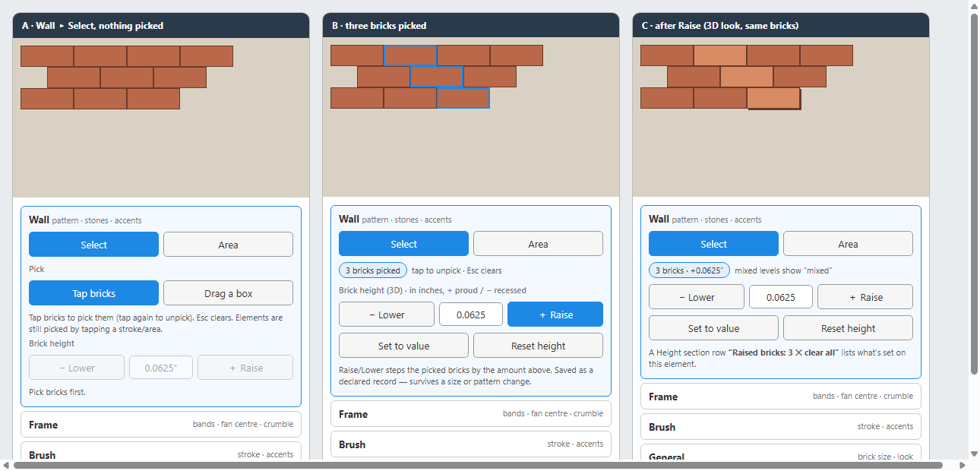
Task: Click the scroll-down arrow of vertical scrollbar
Action: point(974,454)
